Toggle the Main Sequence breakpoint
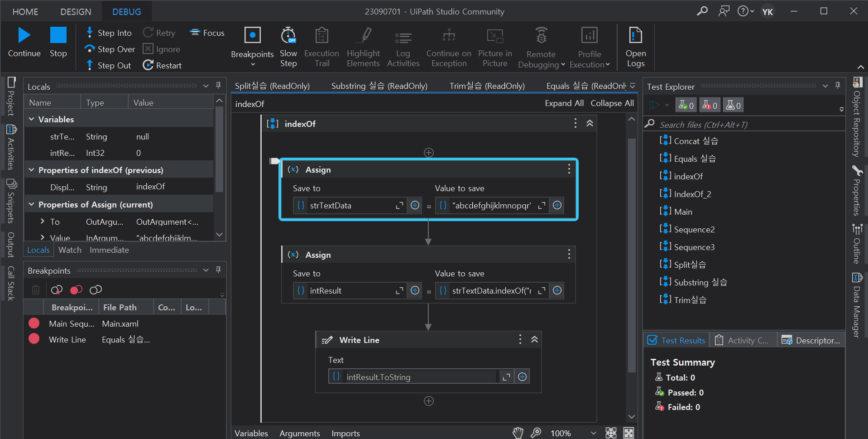The image size is (868, 439). [34, 323]
